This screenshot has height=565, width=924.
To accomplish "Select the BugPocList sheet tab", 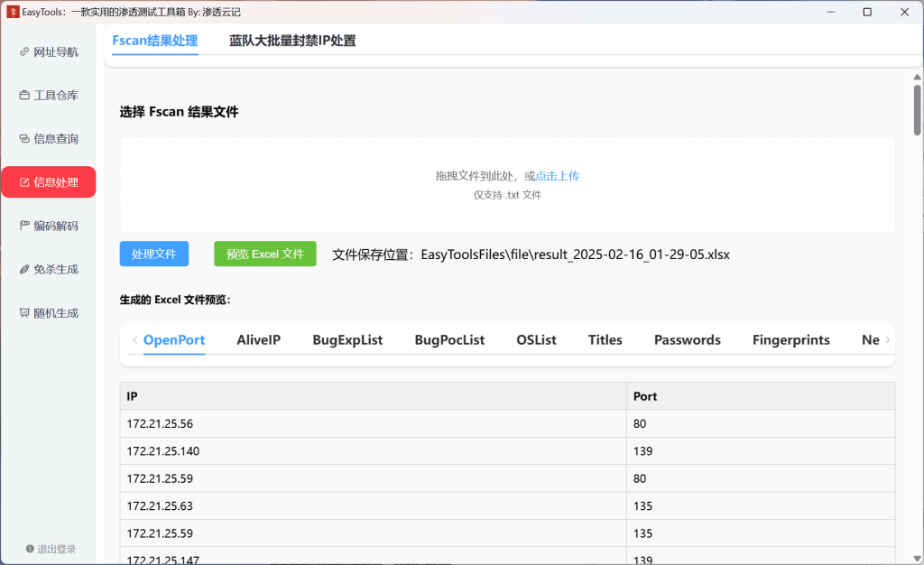I will tap(449, 340).
